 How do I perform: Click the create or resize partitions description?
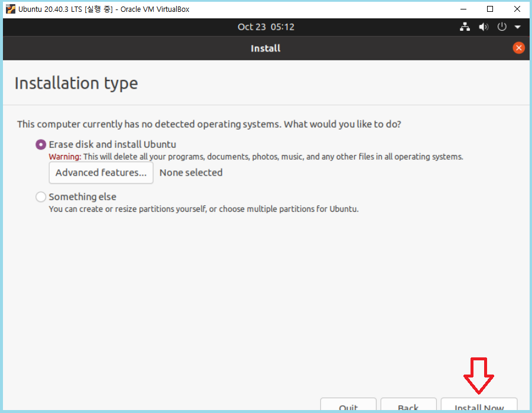[203, 209]
